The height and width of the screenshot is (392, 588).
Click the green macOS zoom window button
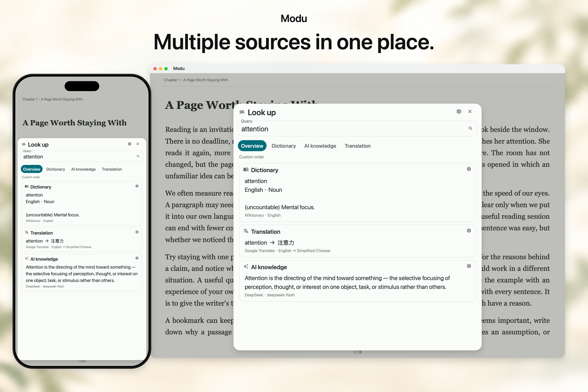166,68
